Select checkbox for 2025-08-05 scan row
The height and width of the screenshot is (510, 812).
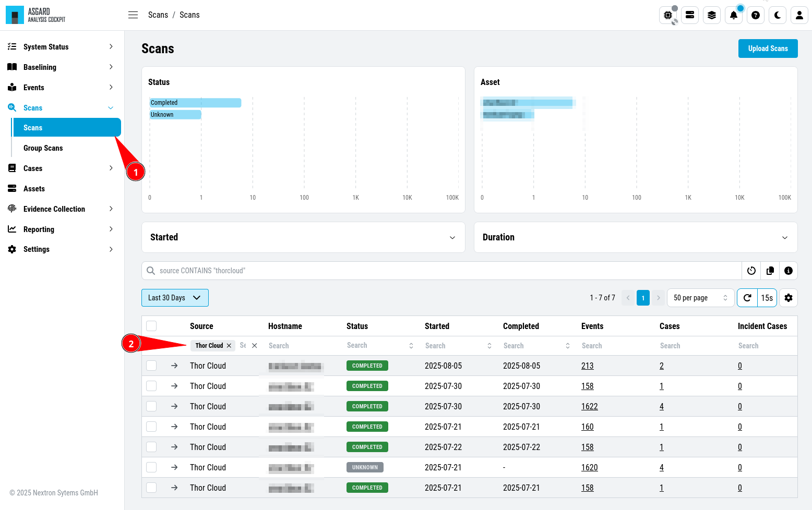(151, 366)
